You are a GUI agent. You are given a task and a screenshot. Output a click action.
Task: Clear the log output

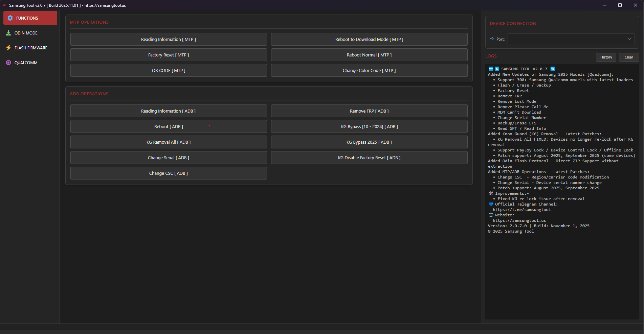(x=628, y=57)
